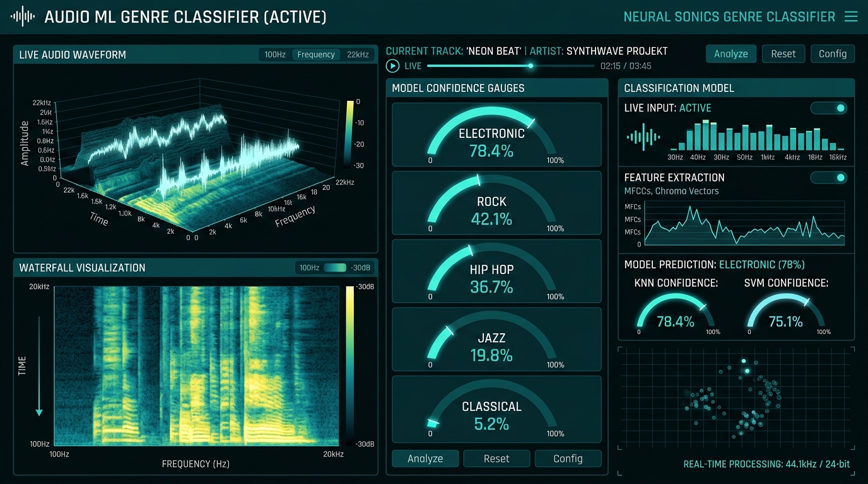Click the Rock 42.1% gauge
The height and width of the screenshot is (484, 868).
coord(496,203)
